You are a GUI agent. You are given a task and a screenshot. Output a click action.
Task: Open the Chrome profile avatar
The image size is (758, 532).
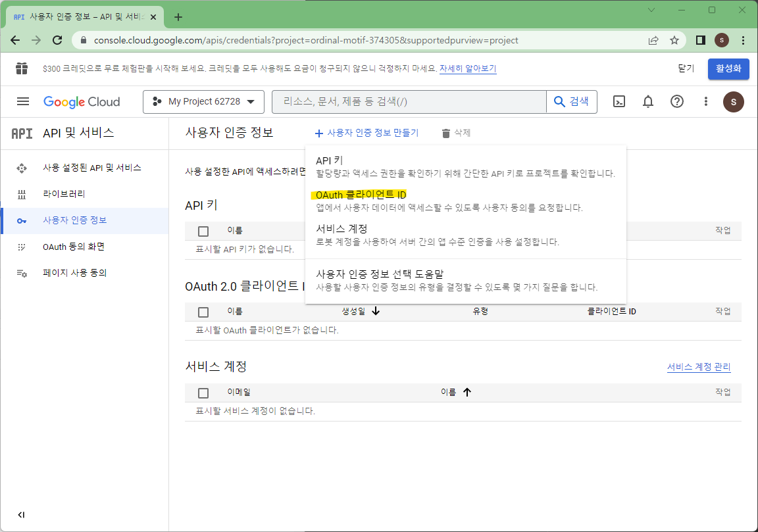click(x=722, y=40)
